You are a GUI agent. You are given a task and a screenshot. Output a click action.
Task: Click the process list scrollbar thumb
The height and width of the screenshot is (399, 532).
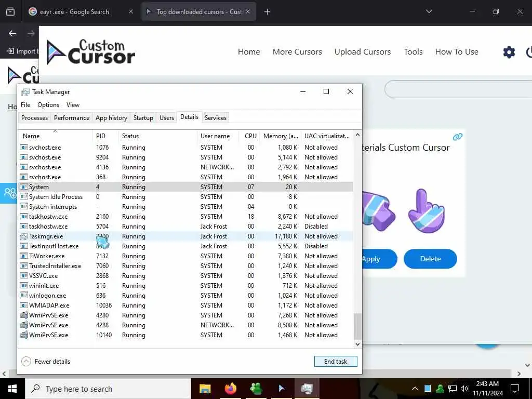point(357,326)
